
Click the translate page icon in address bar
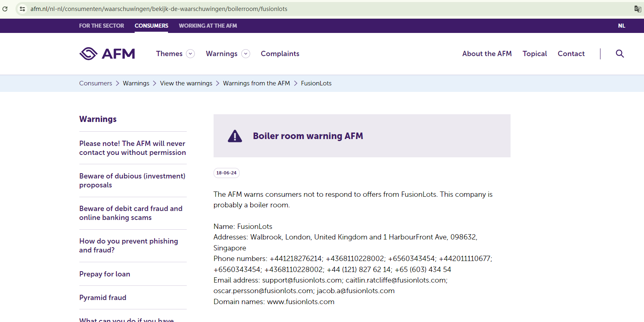tap(637, 9)
